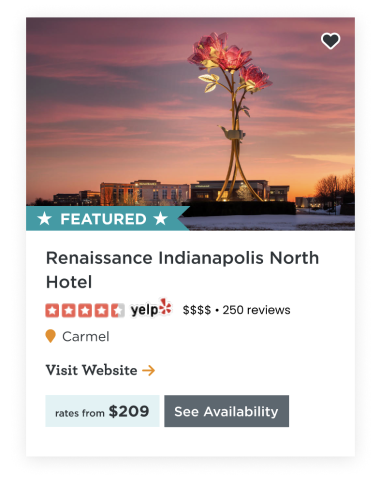Screen dimensions: 380x485
Task: Click the hotel building in the photo
Action: pos(144,193)
